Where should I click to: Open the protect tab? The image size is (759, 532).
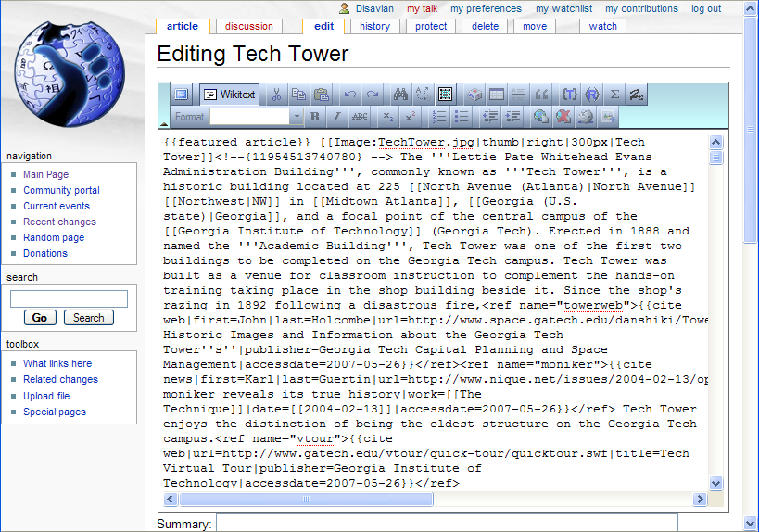click(x=431, y=26)
